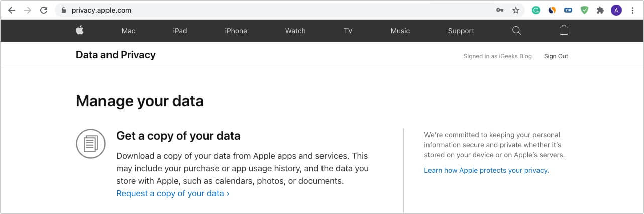Viewport: 644px width, 214px height.
Task: Open the orange and black round extension icon
Action: click(x=552, y=10)
